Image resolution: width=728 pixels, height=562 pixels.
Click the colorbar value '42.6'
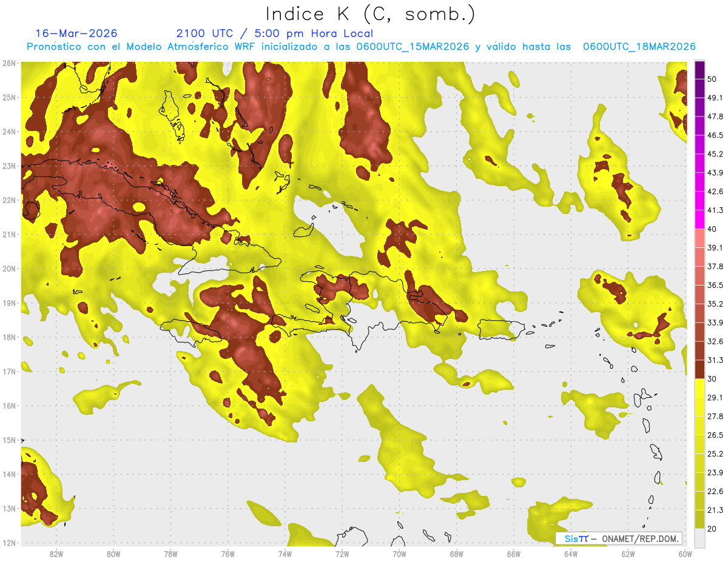coord(715,192)
